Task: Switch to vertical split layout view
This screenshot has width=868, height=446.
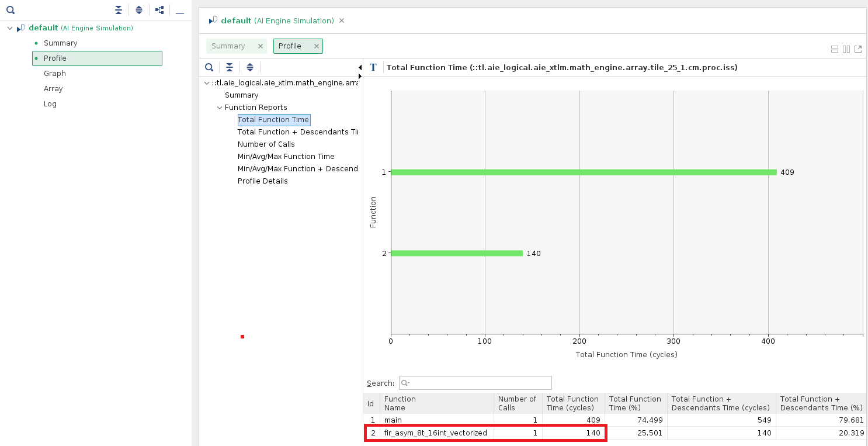Action: 846,49
